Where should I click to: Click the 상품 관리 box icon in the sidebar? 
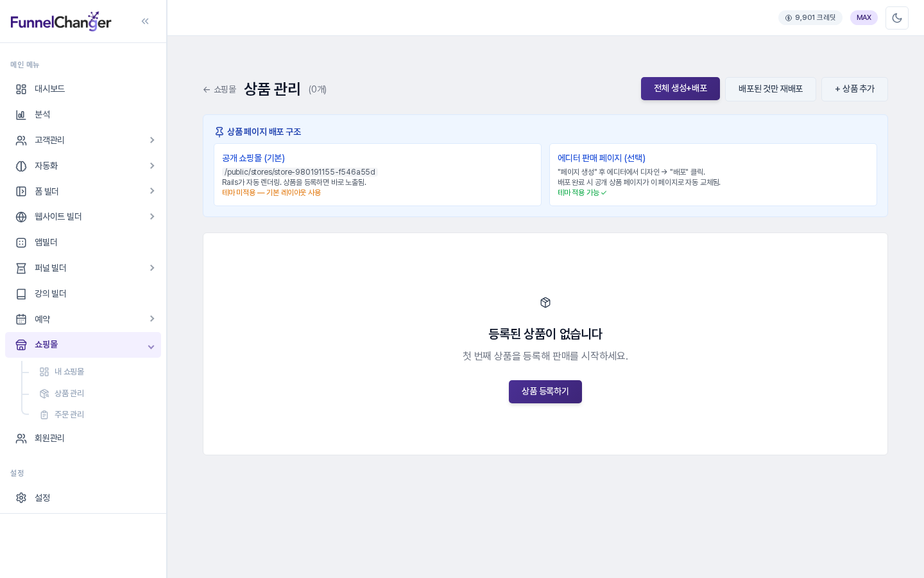44,394
